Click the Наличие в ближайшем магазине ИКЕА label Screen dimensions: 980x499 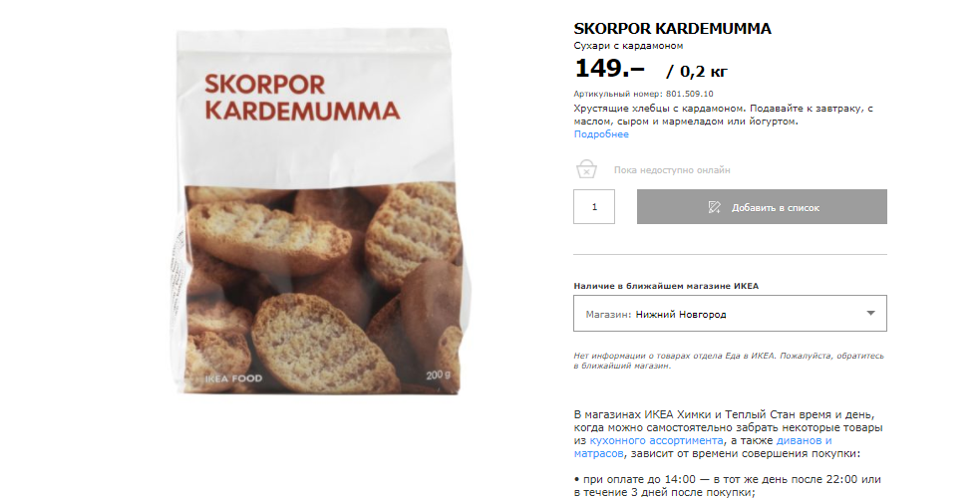point(666,286)
